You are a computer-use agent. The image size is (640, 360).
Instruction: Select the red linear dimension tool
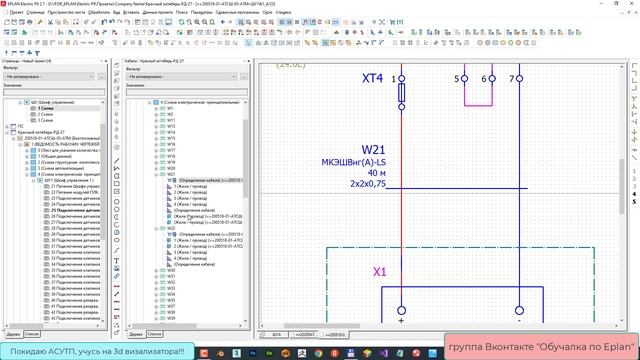[x=117, y=286]
